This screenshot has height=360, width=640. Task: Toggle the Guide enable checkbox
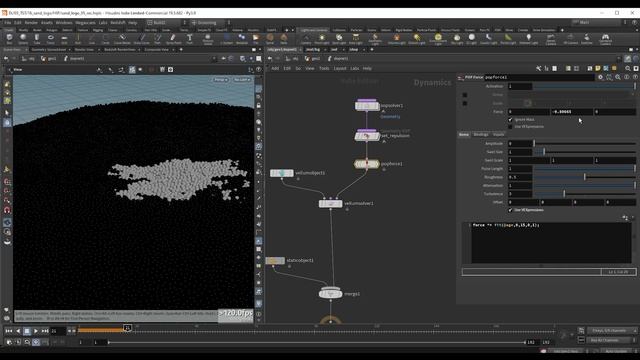pos(465,103)
